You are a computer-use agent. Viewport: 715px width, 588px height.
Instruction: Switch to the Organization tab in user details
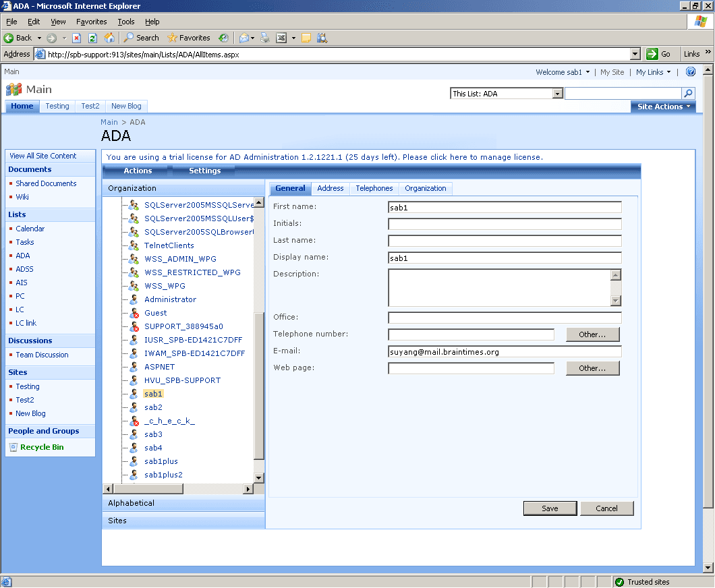[x=426, y=188]
